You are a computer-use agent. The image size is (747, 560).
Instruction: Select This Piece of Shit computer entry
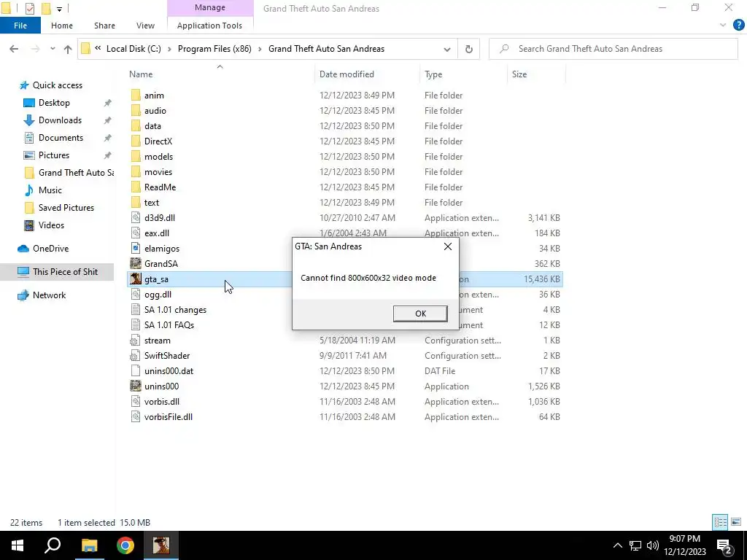[65, 272]
